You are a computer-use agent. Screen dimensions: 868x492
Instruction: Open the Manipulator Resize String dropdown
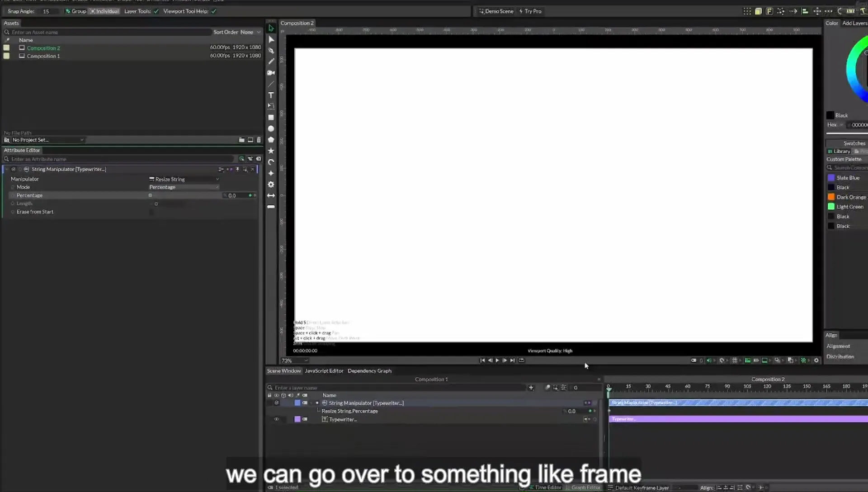(184, 179)
